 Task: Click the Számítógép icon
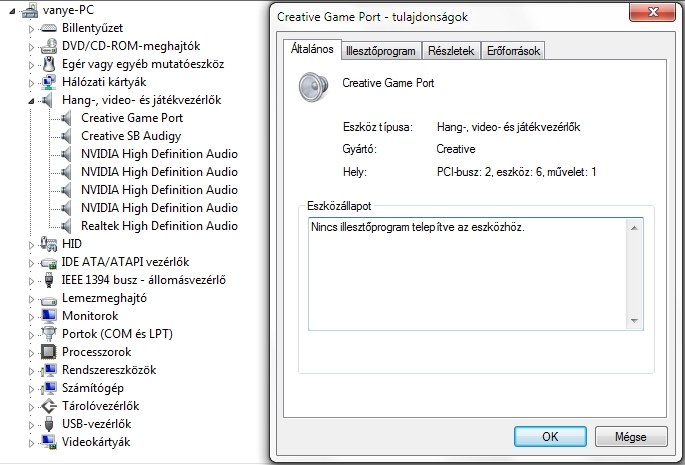click(x=48, y=388)
